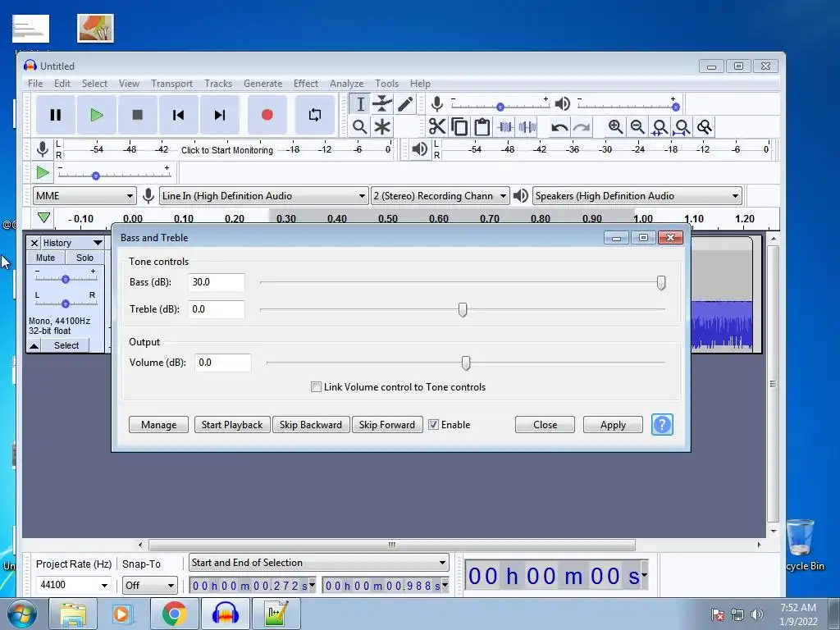Click the green timeline options triangle
Viewport: 840px width, 630px height.
pyautogui.click(x=44, y=217)
